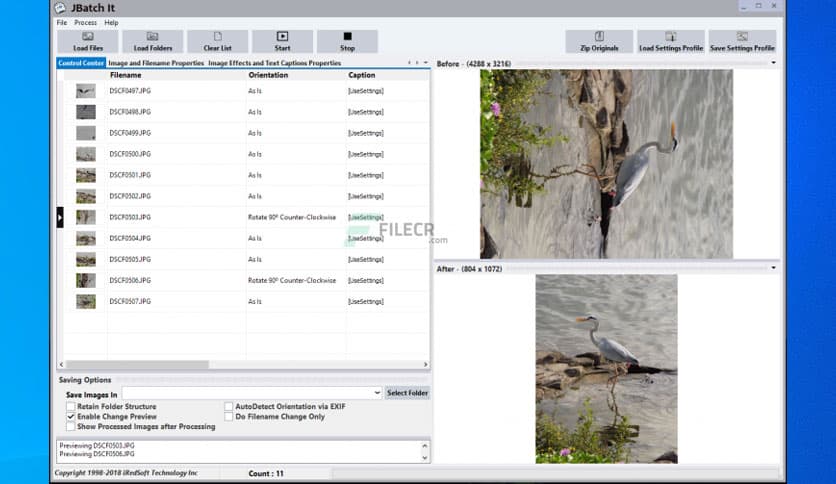
Task: Switch to Image and Filename Properties tab
Action: [156, 63]
